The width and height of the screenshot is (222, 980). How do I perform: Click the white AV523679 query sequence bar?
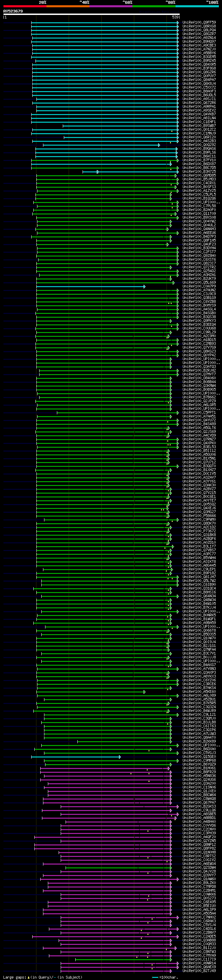(92, 14)
